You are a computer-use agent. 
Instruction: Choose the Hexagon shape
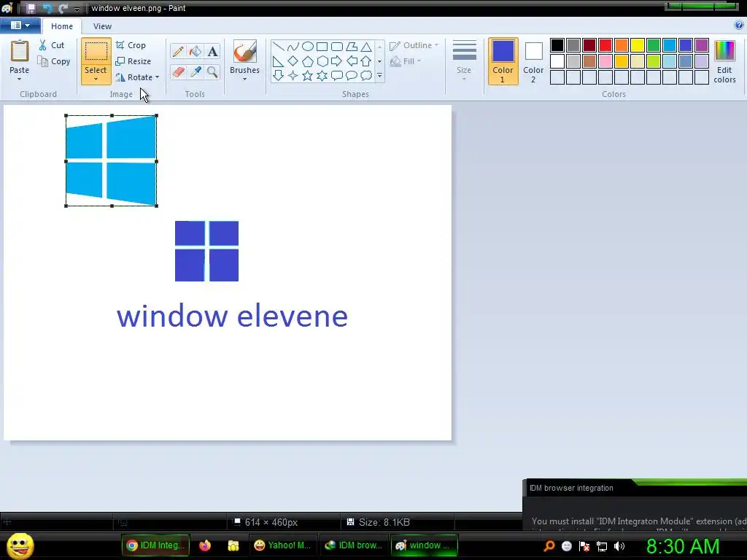click(322, 61)
